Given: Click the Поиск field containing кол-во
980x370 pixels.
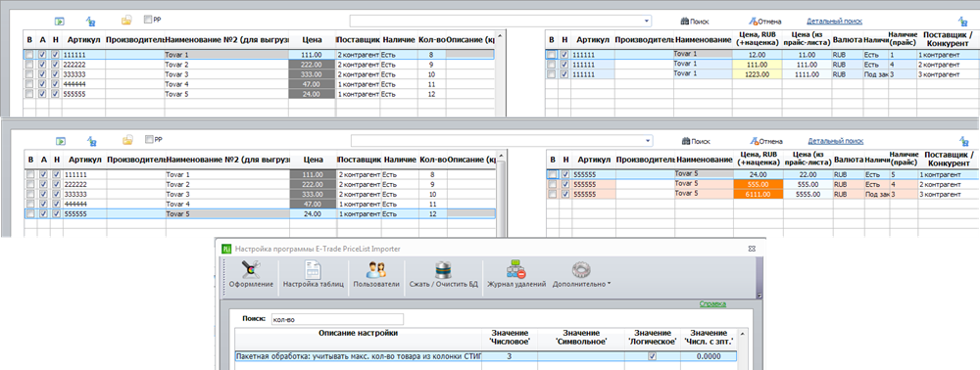Looking at the screenshot, I should (x=337, y=319).
